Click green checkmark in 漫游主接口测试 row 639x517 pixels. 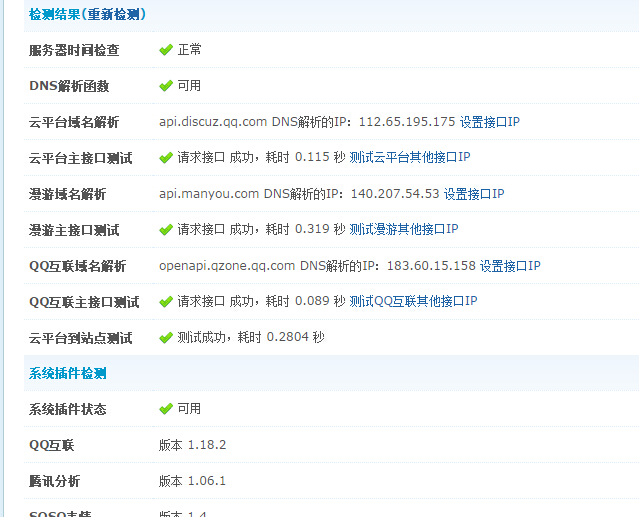pos(166,230)
